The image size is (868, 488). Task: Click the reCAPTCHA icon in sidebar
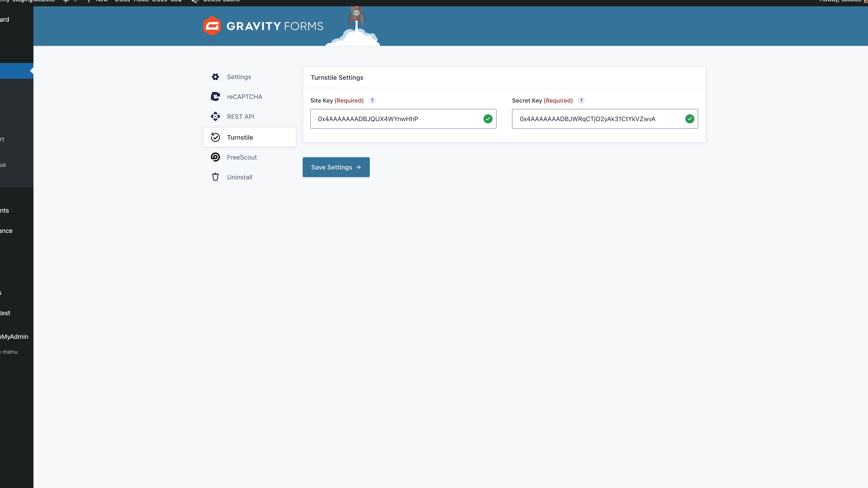[215, 97]
